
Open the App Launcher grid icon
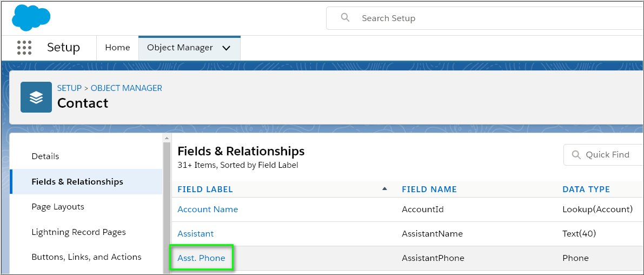coord(24,48)
